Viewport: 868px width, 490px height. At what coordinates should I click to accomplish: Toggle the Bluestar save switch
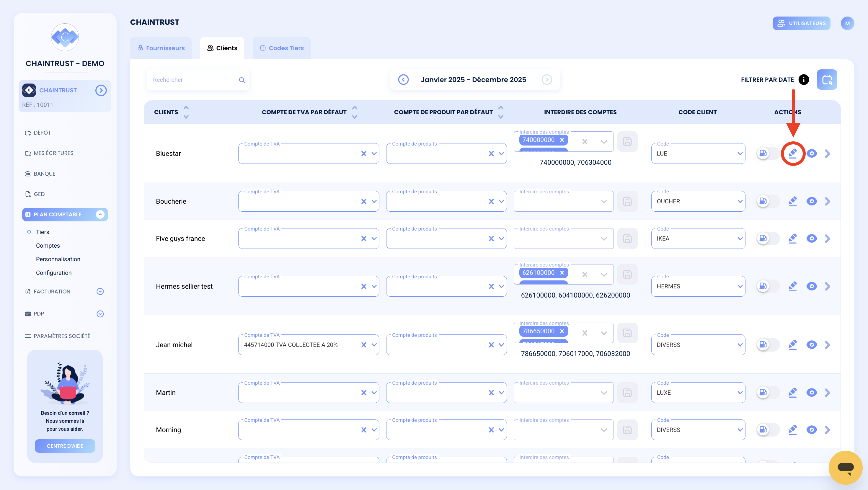click(768, 154)
